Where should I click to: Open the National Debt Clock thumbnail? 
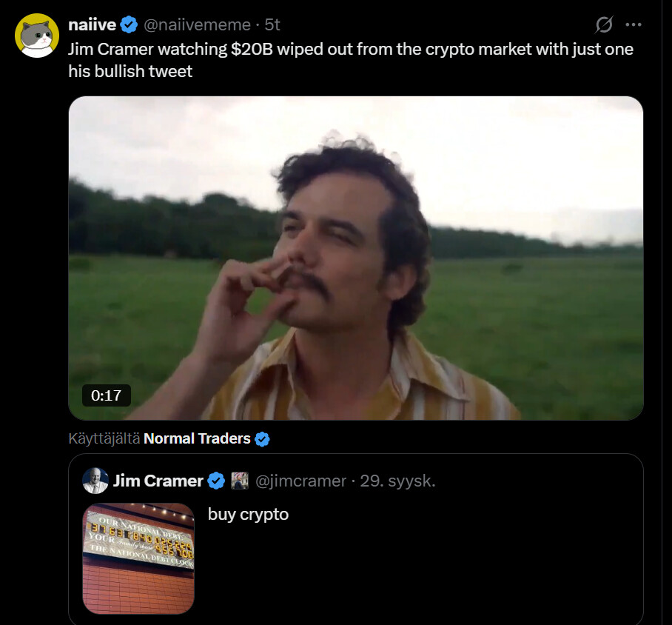[138, 558]
